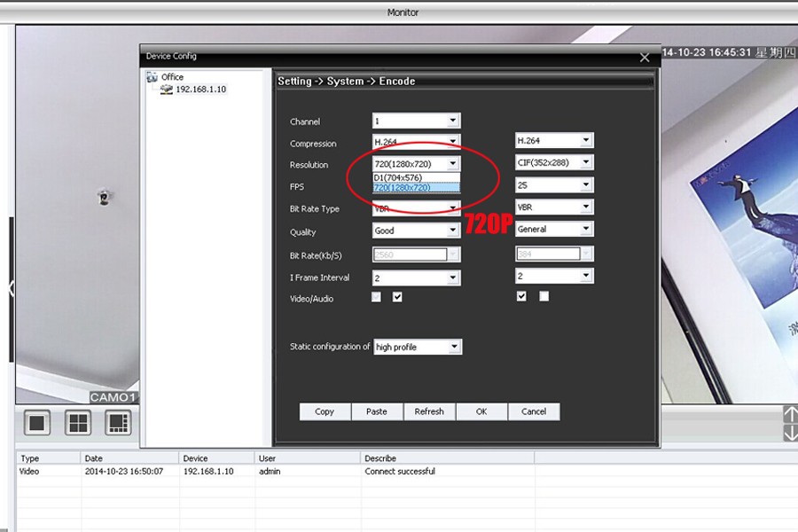Switch to four-camera grid layout
Screen dimensions: 798x532
click(x=78, y=423)
